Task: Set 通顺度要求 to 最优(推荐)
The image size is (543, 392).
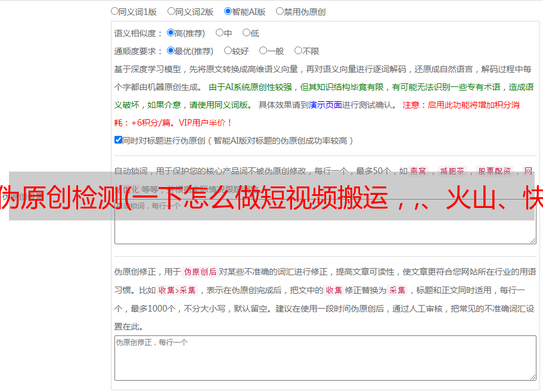Action: click(170, 51)
